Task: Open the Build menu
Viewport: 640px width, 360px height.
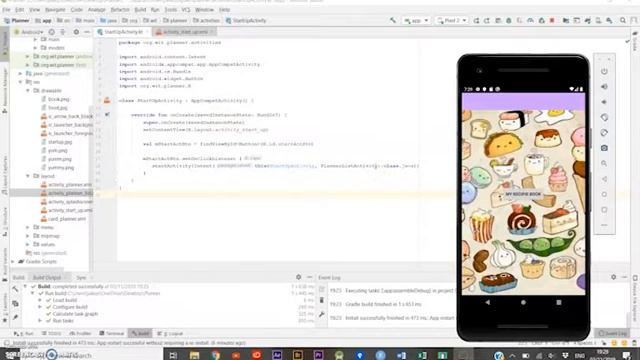Action: point(140,9)
